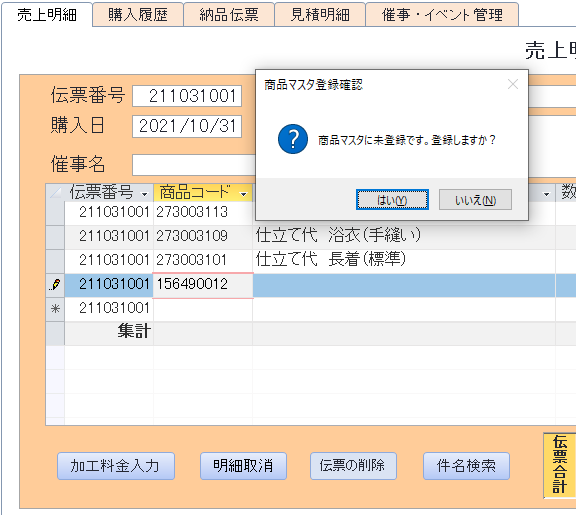576x515 pixels.
Task: Open the 伝票番号 column filter dropdown
Action: click(145, 194)
